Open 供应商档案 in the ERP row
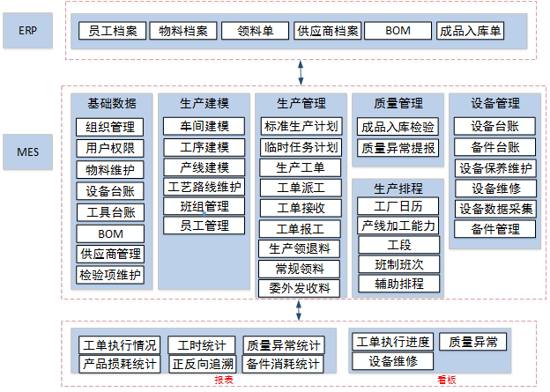Screen dimensions: 550x392 tap(327, 32)
